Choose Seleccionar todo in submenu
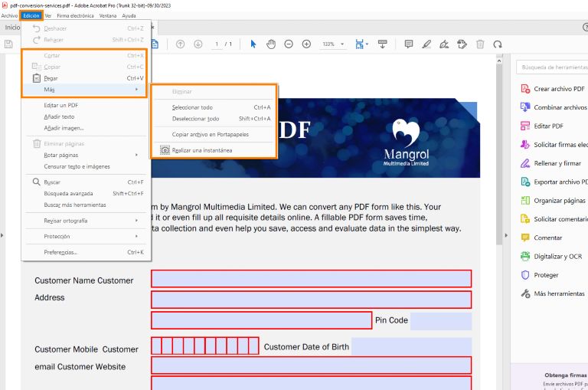The height and width of the screenshot is (390, 588). [214, 107]
